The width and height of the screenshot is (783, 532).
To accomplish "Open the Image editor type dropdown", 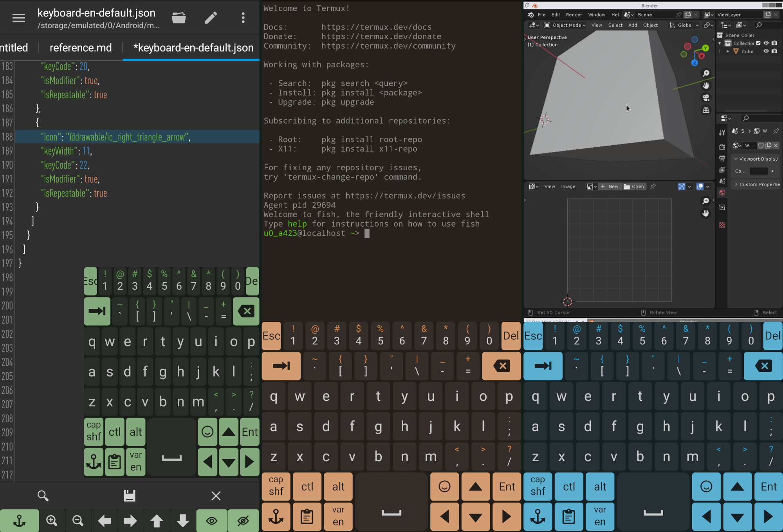I will pos(534,187).
